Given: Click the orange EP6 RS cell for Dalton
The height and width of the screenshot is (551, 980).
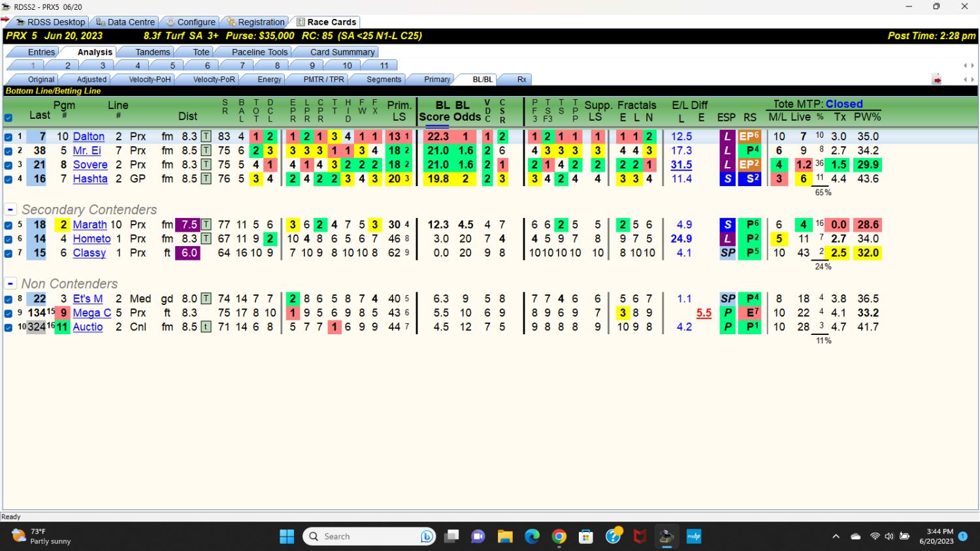Looking at the screenshot, I should coord(749,136).
